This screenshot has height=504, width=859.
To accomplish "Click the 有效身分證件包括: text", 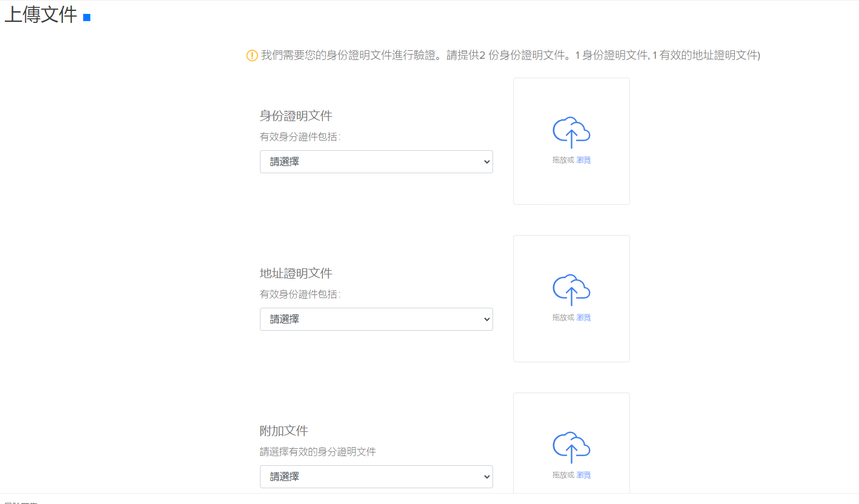I will (x=300, y=137).
